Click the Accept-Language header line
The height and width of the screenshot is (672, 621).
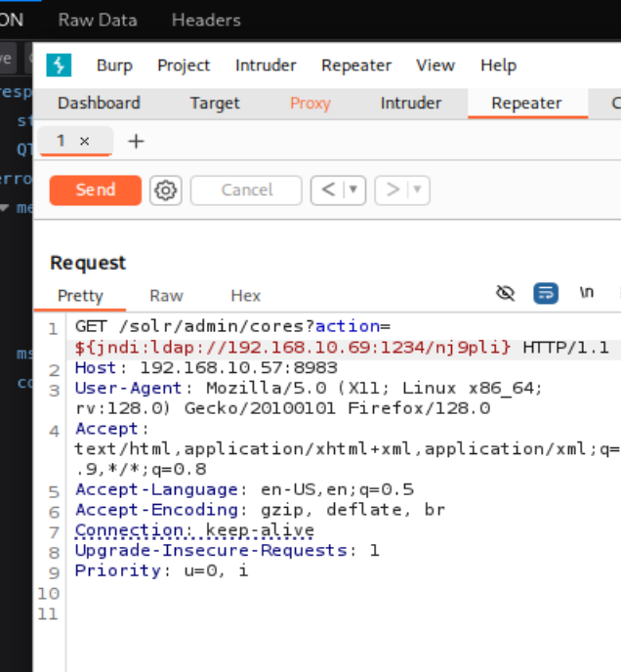click(244, 489)
